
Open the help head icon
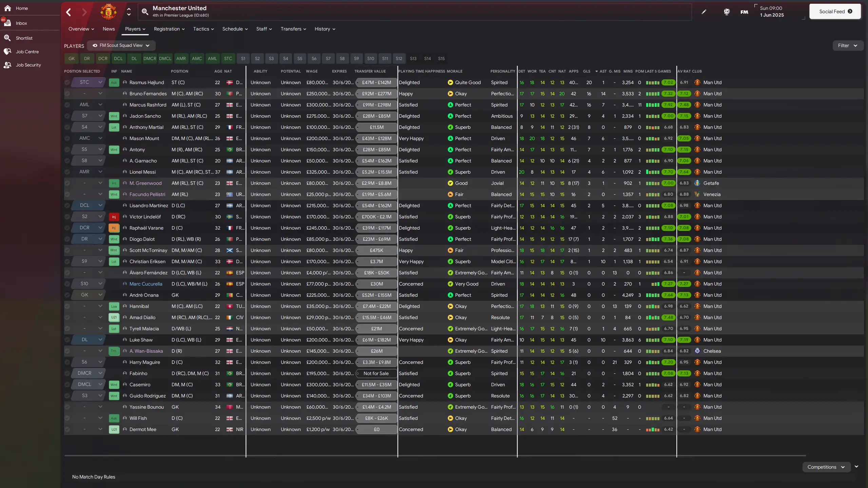click(727, 12)
